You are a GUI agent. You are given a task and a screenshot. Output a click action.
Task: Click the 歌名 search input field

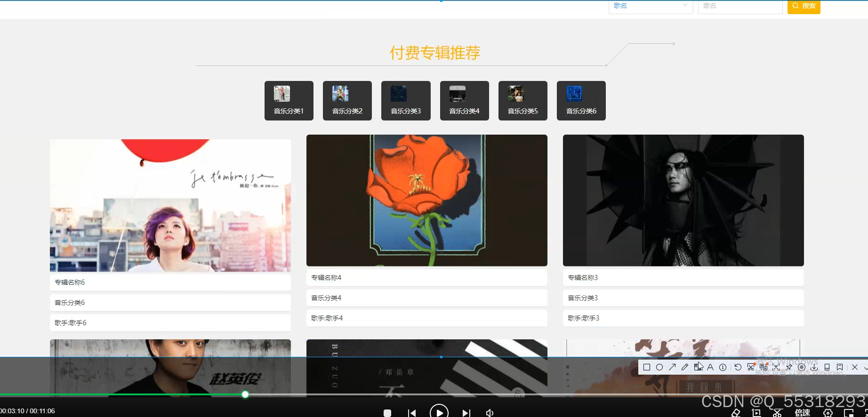point(740,7)
